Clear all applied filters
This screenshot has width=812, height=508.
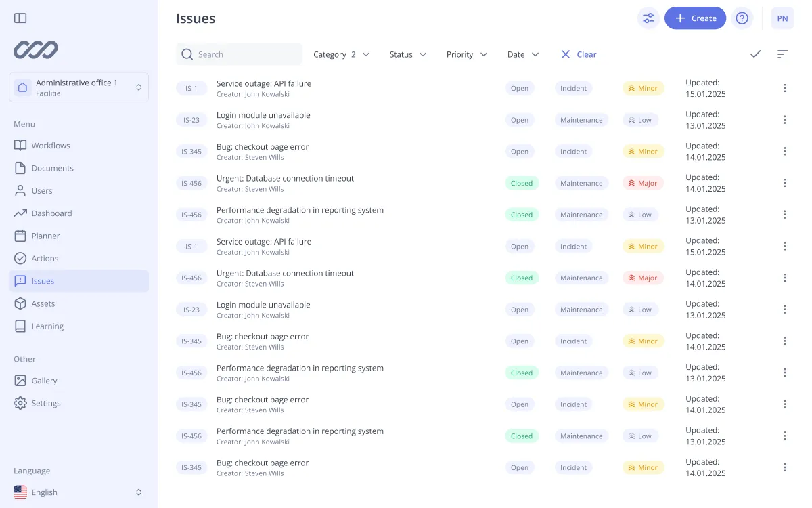pos(579,54)
